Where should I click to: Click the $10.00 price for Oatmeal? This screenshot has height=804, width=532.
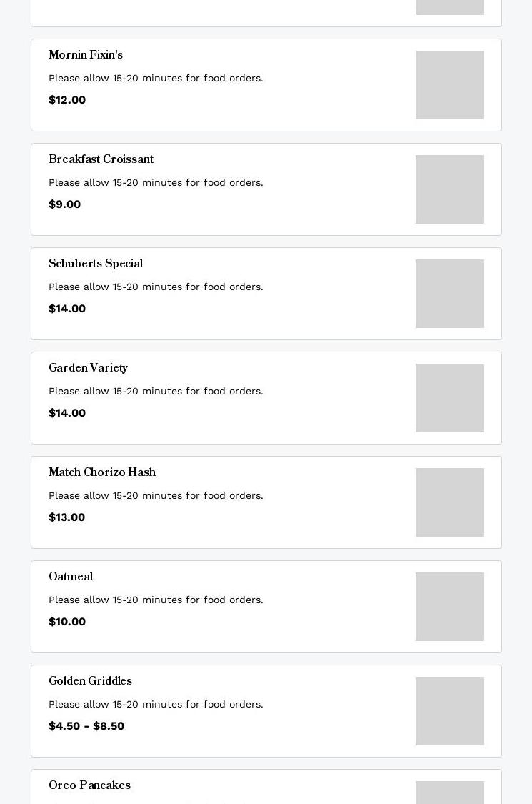pos(67,622)
